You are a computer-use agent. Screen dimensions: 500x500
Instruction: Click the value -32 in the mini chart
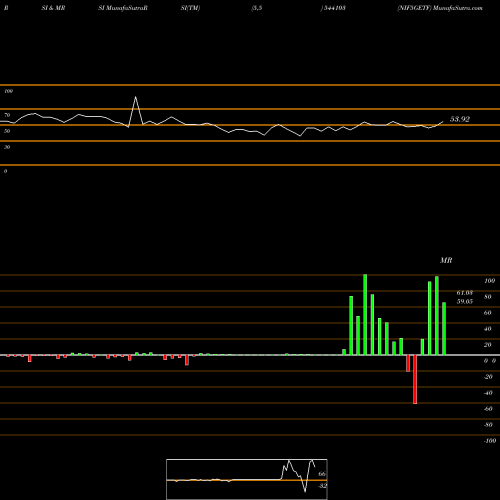coord(322,486)
